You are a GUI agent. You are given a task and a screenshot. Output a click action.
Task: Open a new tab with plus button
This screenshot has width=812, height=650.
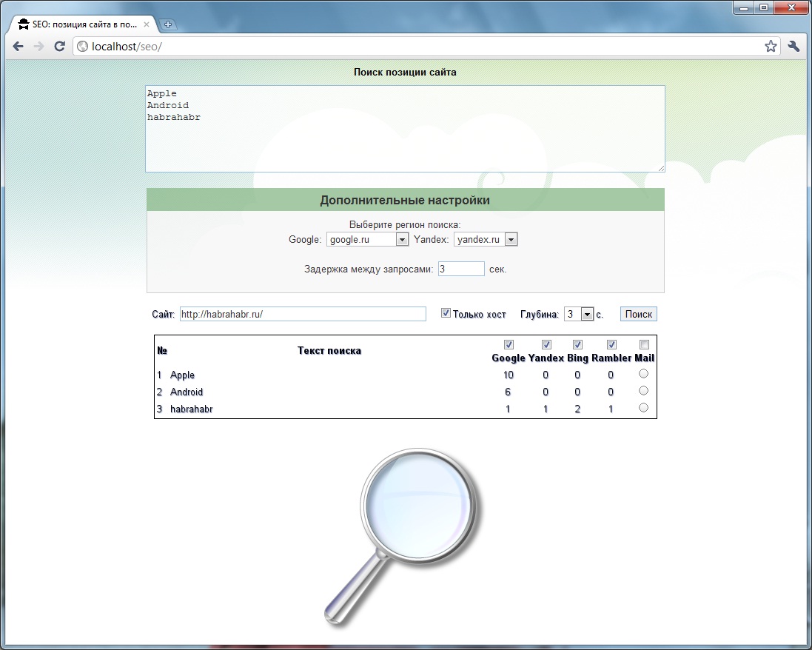[x=168, y=24]
